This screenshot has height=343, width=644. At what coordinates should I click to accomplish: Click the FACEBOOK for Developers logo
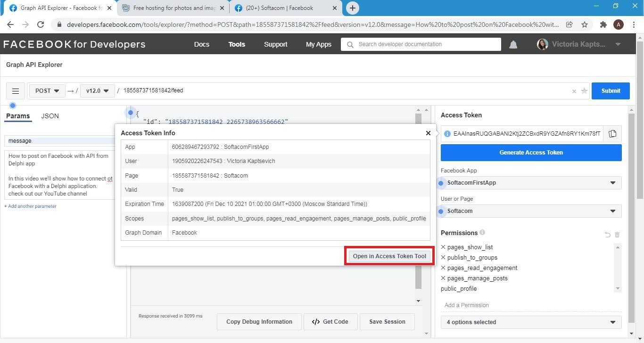[x=74, y=44]
